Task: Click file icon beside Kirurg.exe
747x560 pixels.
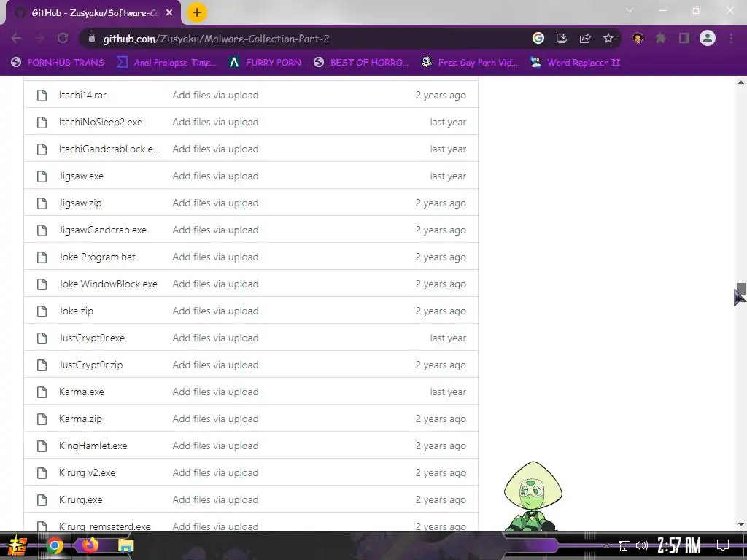Action: point(42,500)
